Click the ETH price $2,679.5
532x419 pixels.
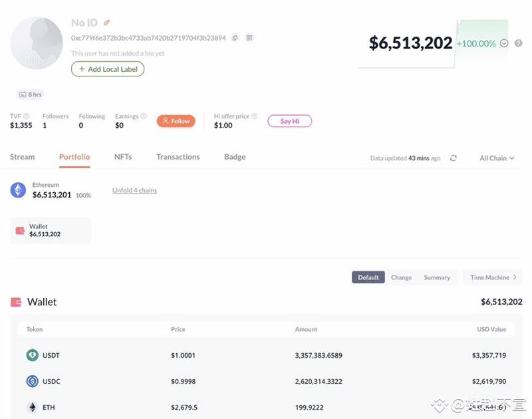tap(184, 407)
